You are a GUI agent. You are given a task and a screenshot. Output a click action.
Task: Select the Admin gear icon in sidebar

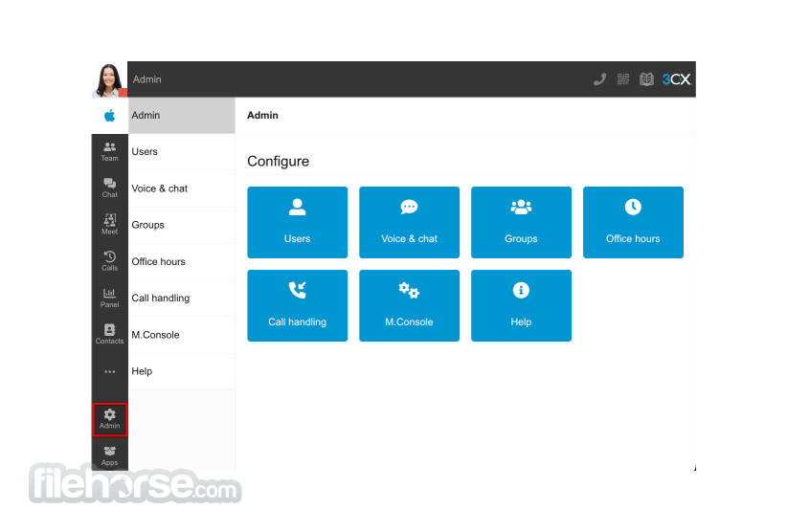(109, 419)
